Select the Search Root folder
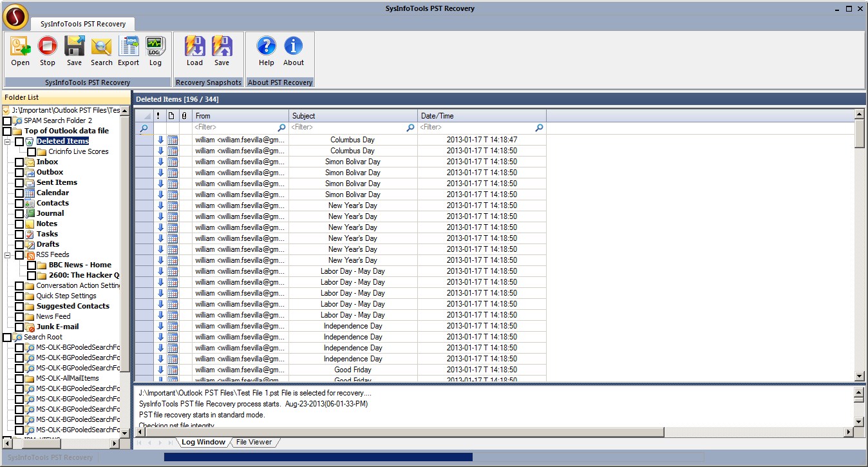This screenshot has height=467, width=868. point(43,337)
